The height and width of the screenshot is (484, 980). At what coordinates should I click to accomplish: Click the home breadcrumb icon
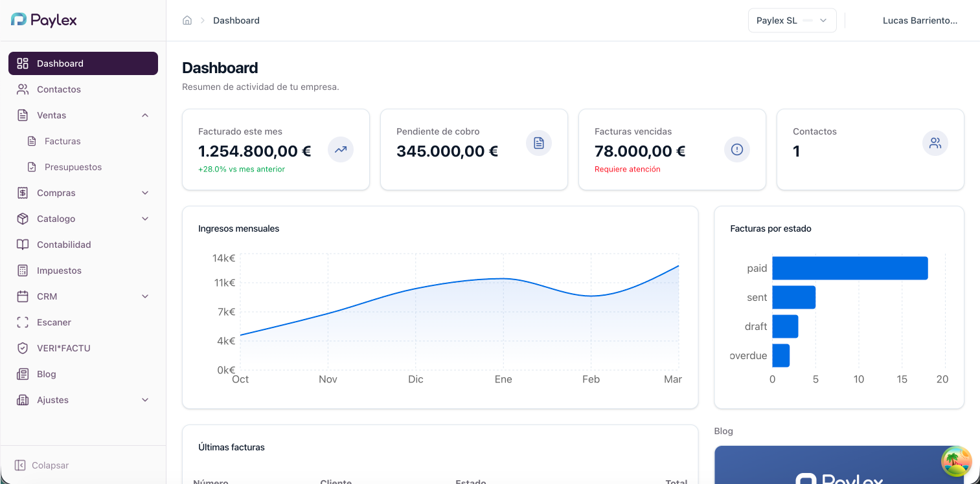pyautogui.click(x=187, y=20)
